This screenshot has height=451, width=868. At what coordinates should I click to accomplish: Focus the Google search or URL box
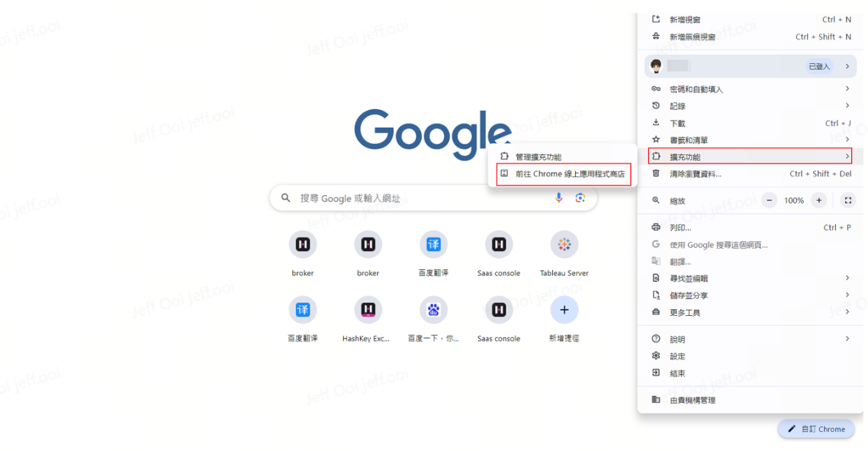click(x=433, y=198)
